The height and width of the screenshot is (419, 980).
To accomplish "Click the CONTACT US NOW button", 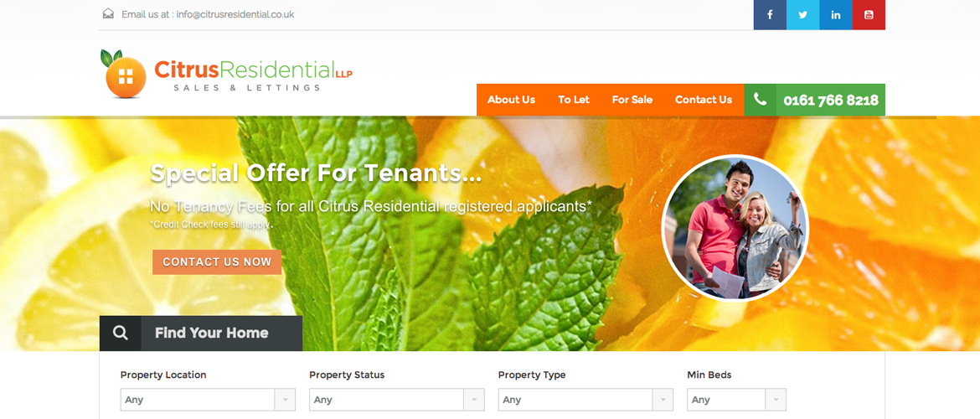I will (x=217, y=262).
